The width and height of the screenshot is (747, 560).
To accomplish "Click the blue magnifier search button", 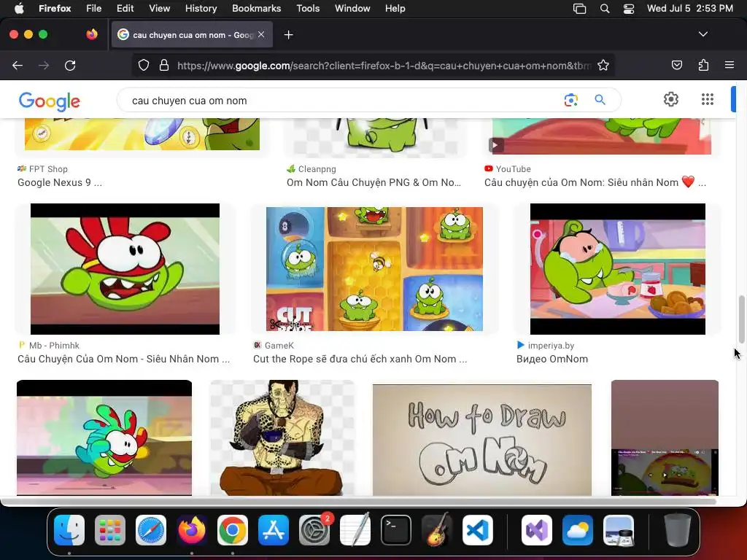I will coord(600,99).
